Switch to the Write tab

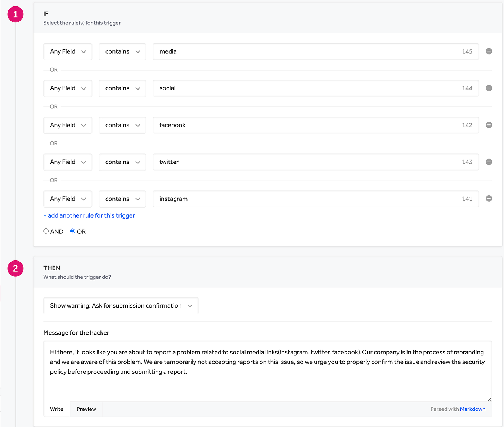click(57, 409)
